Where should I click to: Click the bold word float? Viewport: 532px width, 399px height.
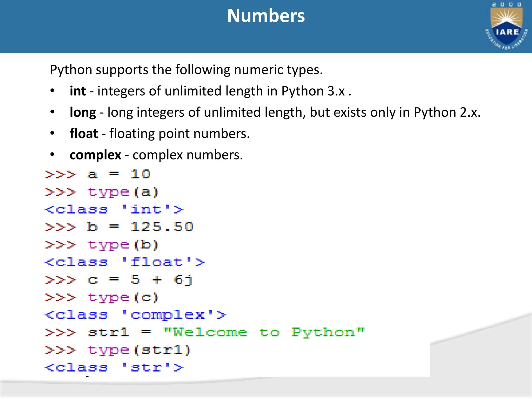pyautogui.click(x=84, y=134)
